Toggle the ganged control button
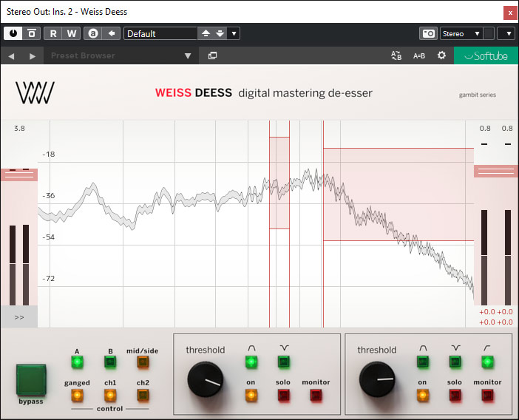Viewport: 519px width, 420px height. [x=77, y=395]
